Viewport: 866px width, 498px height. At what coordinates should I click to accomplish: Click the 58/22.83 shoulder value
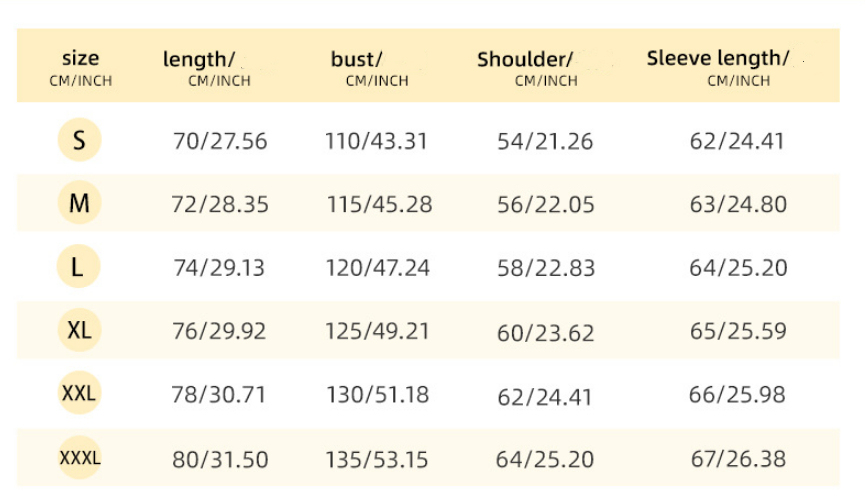point(546,268)
